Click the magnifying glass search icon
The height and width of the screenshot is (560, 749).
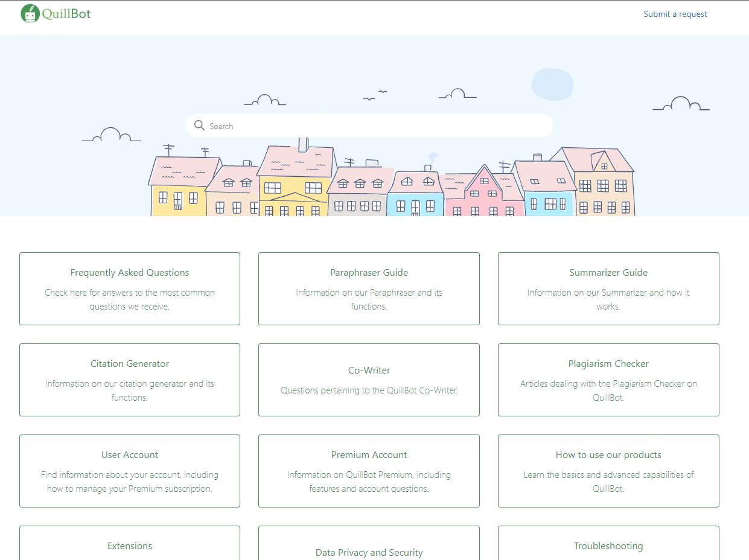pos(199,126)
